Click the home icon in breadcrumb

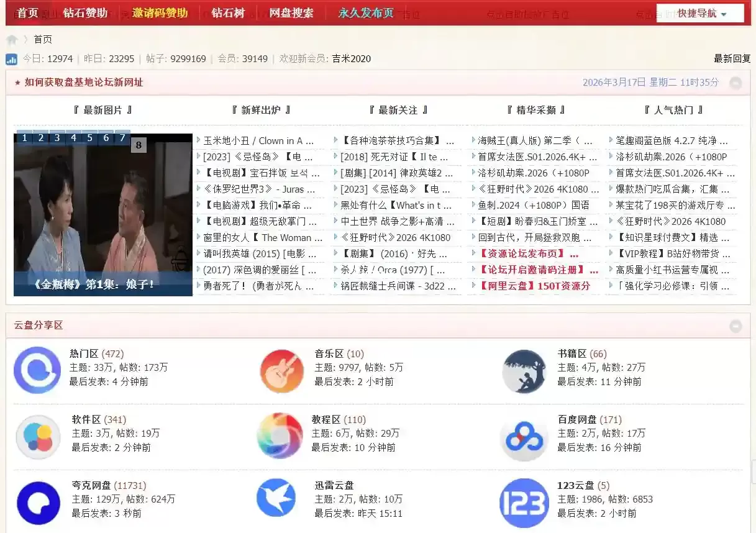coord(12,40)
